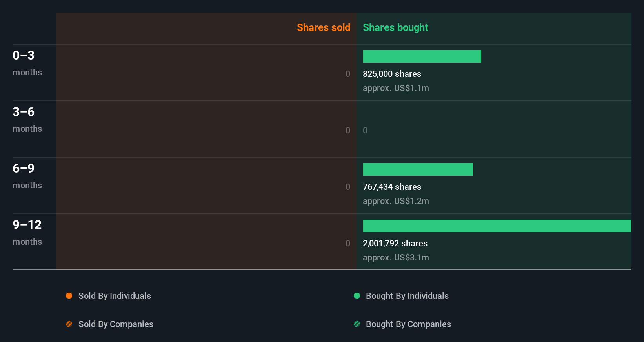This screenshot has width=644, height=342.
Task: Click the 0–3 months row label
Action: (x=27, y=63)
